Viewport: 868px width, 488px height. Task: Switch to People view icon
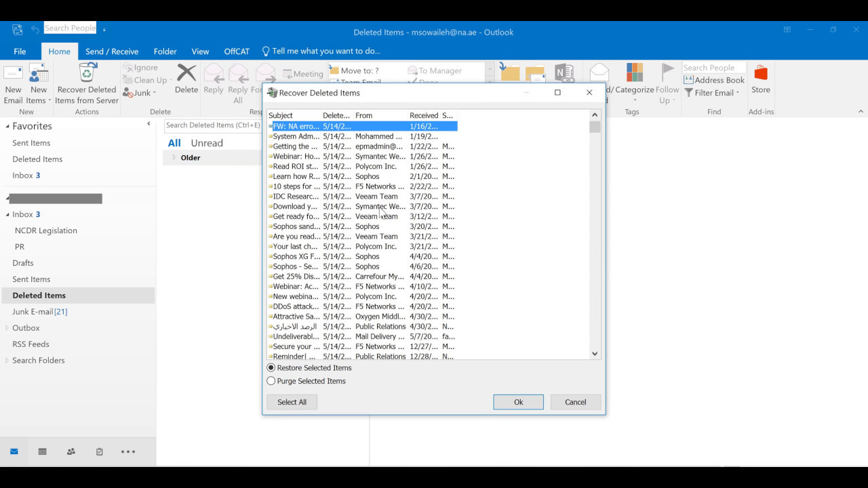click(x=71, y=451)
